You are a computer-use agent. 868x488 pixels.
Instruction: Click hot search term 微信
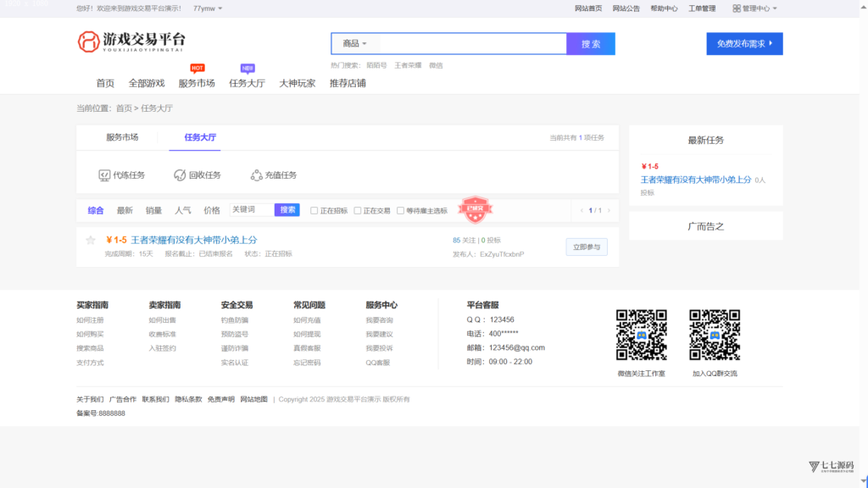(x=436, y=65)
